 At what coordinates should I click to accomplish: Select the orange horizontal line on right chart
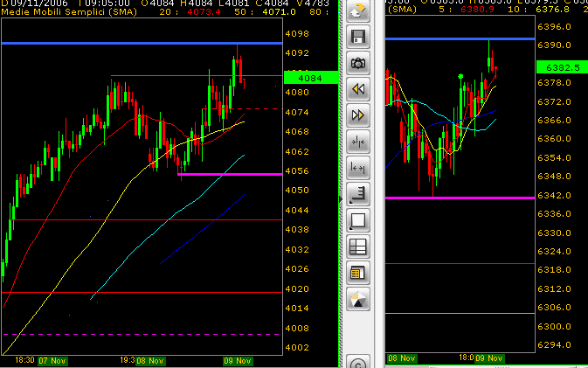tap(460, 313)
